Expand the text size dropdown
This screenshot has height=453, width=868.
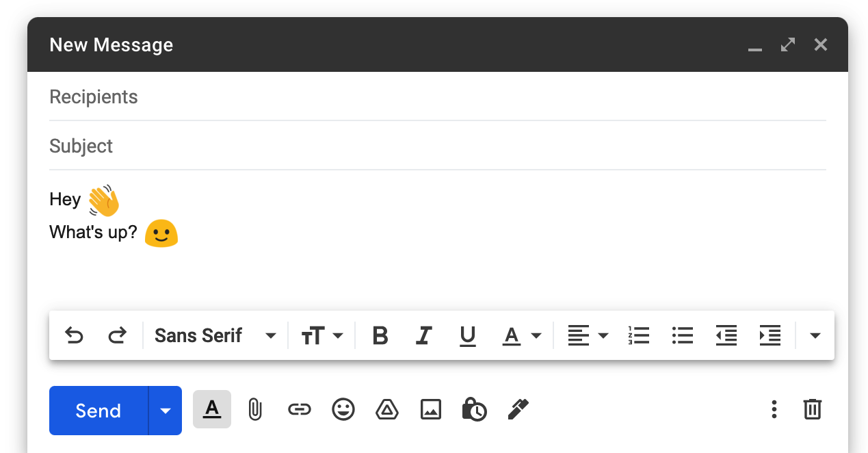(x=322, y=335)
